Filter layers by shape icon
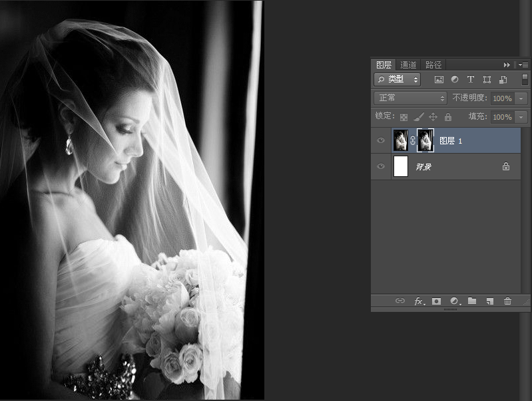The height and width of the screenshot is (401, 532). (x=487, y=79)
